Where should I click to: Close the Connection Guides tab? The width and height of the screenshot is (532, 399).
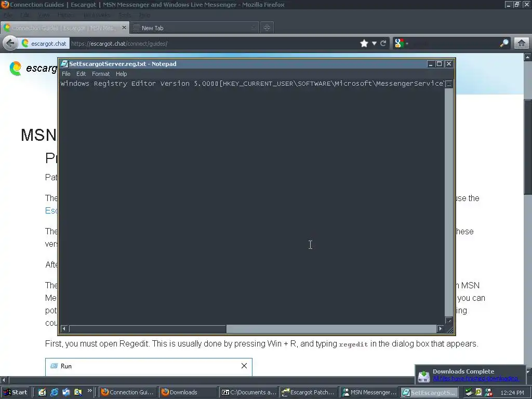[124, 28]
